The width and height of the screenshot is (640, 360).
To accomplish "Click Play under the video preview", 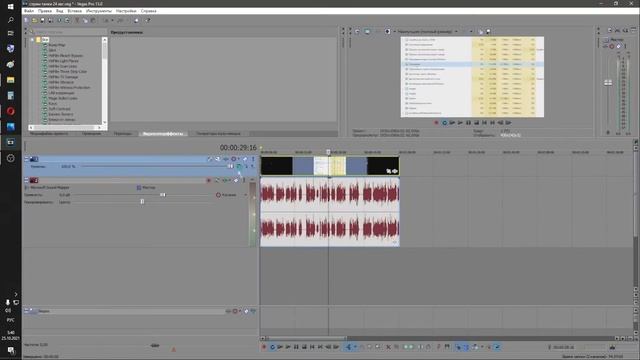I will (460, 122).
